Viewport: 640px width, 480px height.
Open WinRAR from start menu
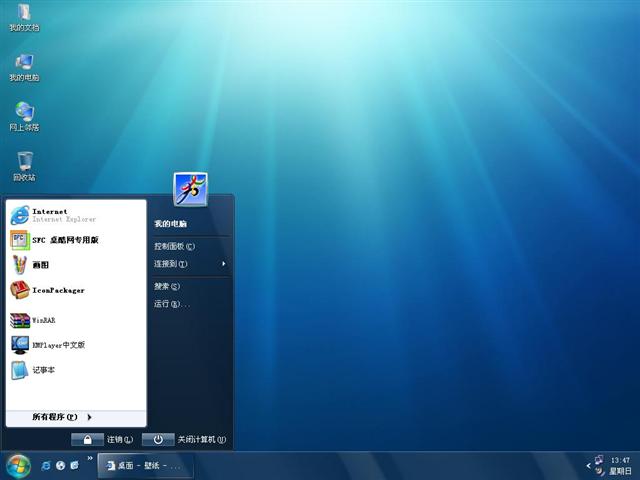click(76, 320)
